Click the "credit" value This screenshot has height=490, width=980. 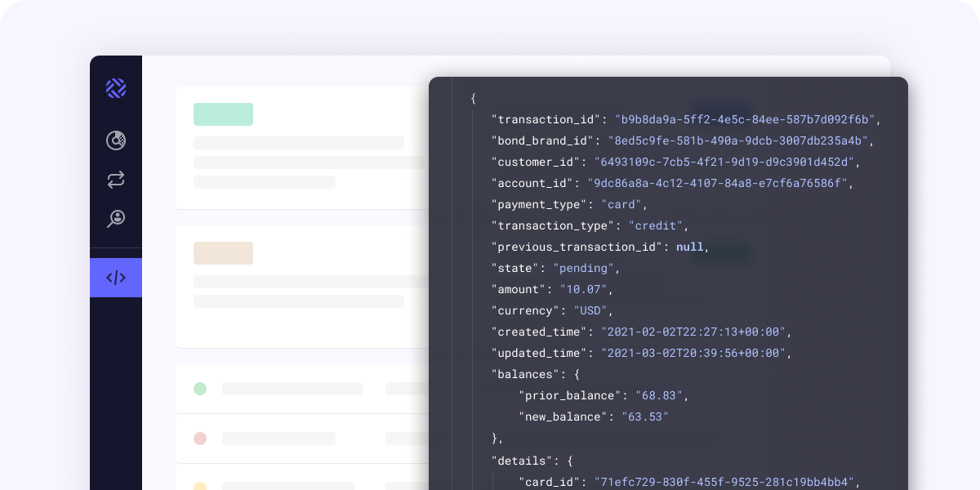(656, 225)
